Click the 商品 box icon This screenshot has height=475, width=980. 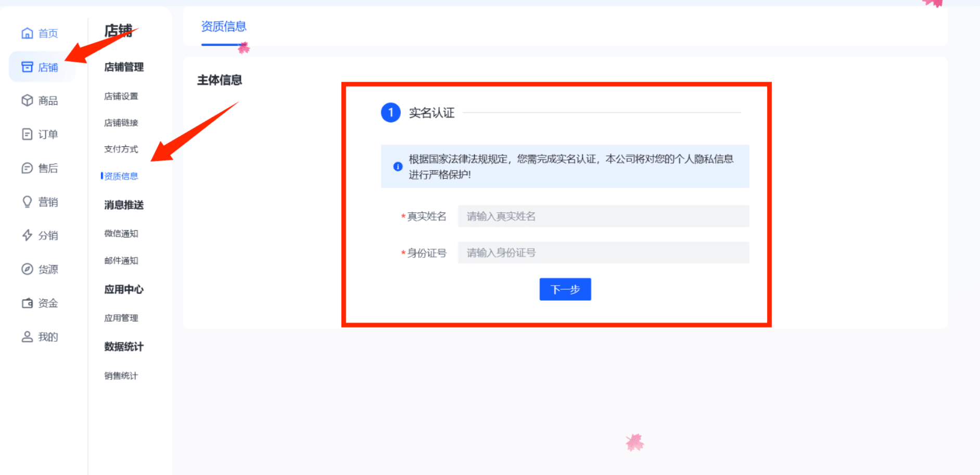(x=27, y=100)
